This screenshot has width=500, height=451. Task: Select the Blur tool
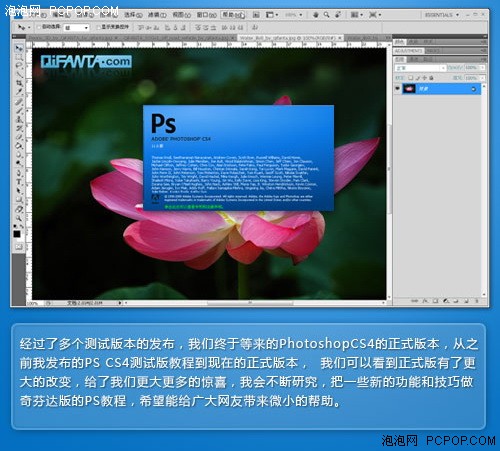(19, 154)
